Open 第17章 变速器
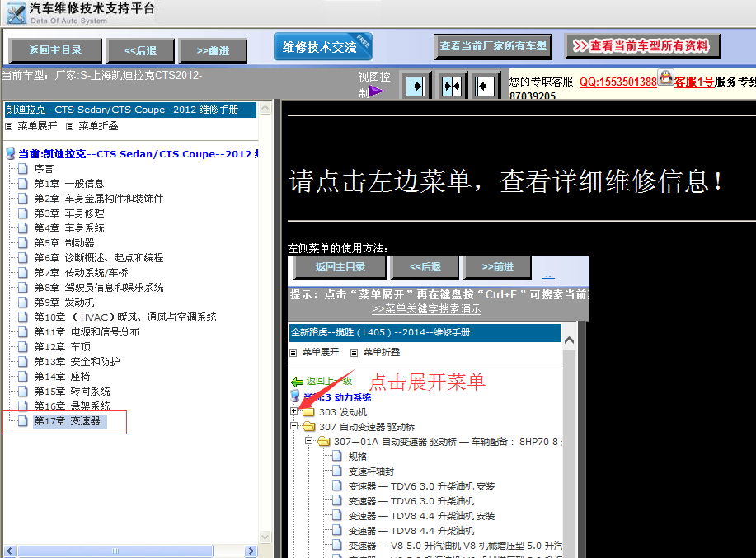756x558 pixels. coord(67,421)
